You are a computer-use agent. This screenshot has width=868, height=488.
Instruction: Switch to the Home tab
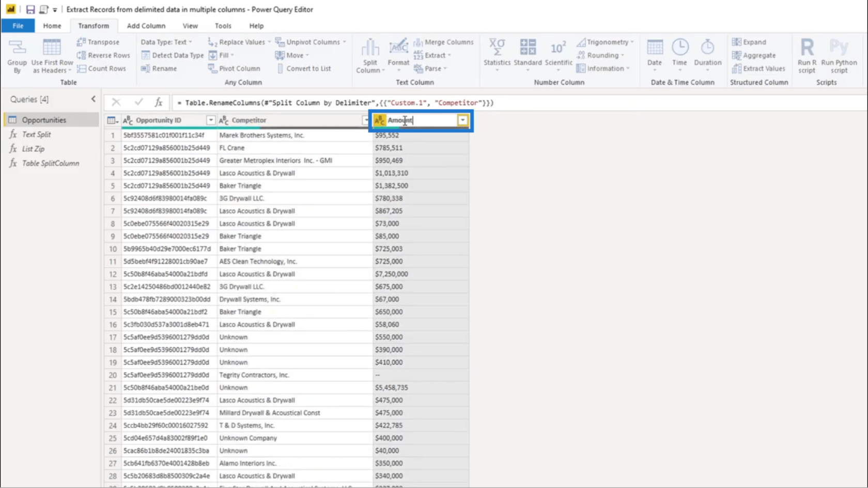pyautogui.click(x=52, y=25)
